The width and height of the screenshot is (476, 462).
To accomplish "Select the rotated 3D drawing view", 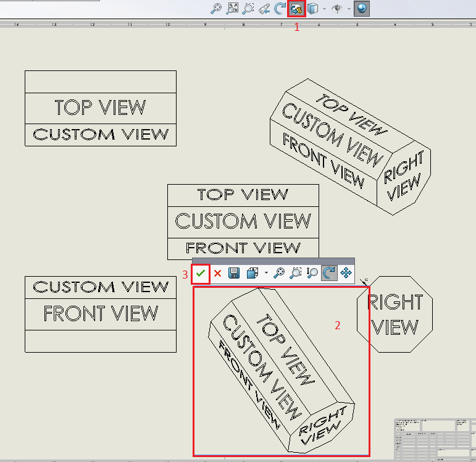I will [x=282, y=371].
